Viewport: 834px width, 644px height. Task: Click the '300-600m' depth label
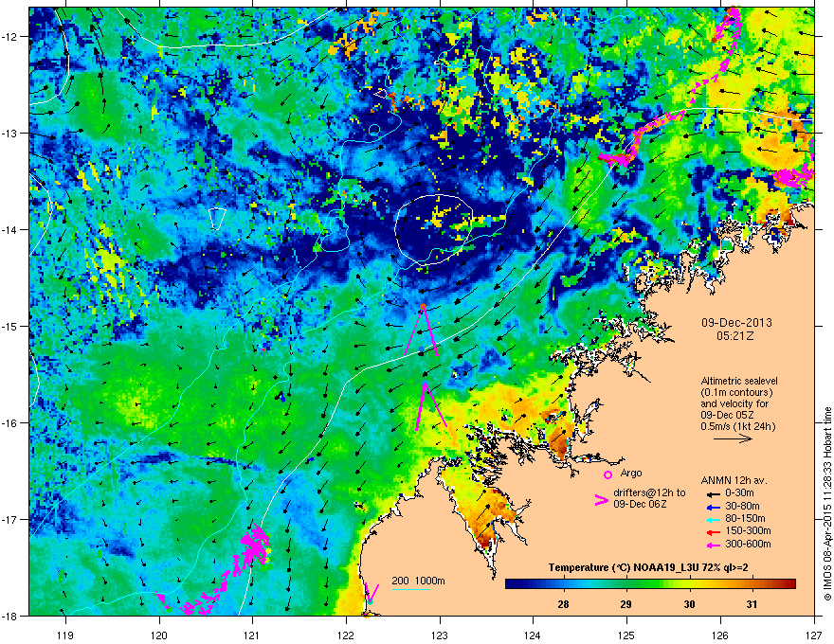[748, 544]
